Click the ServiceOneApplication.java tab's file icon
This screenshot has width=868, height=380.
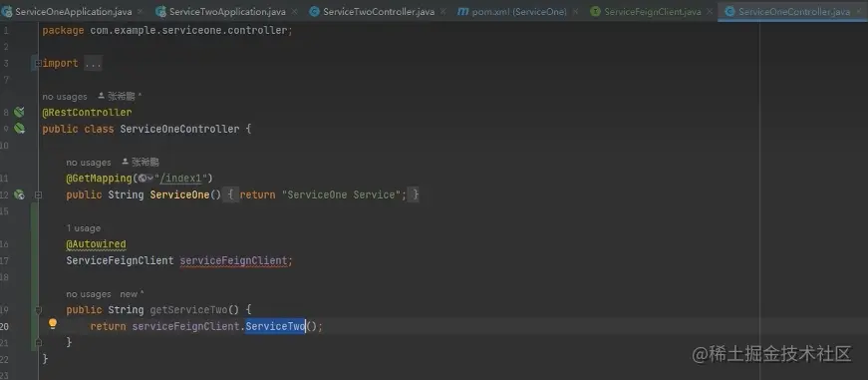click(x=7, y=12)
